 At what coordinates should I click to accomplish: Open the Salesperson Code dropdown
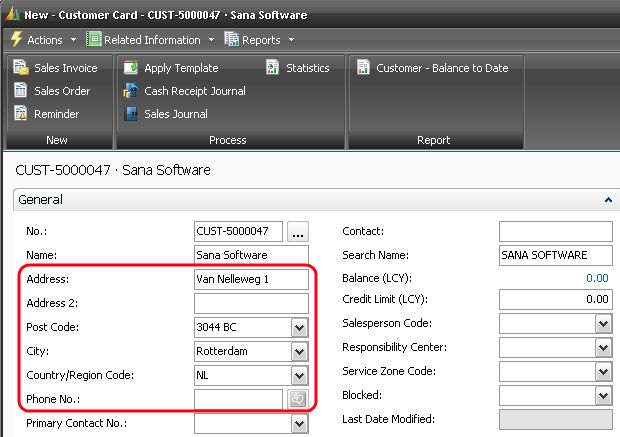coord(603,323)
